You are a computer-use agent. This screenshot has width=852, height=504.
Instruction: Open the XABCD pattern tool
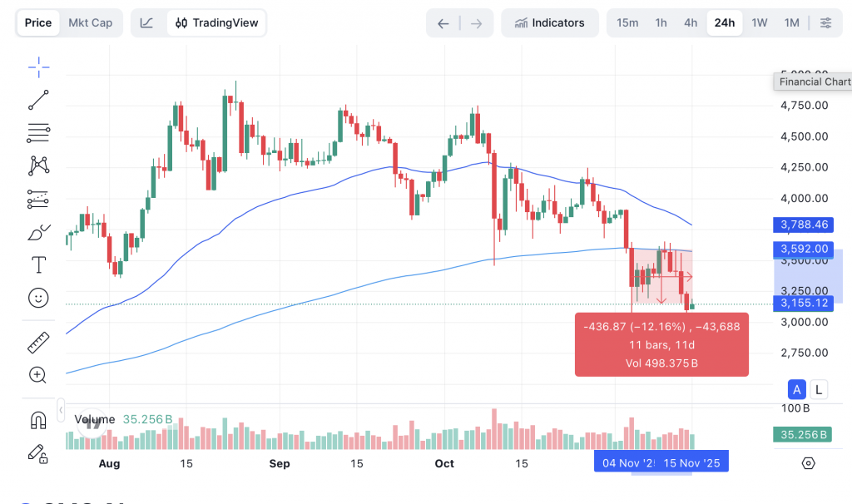pos(38,166)
